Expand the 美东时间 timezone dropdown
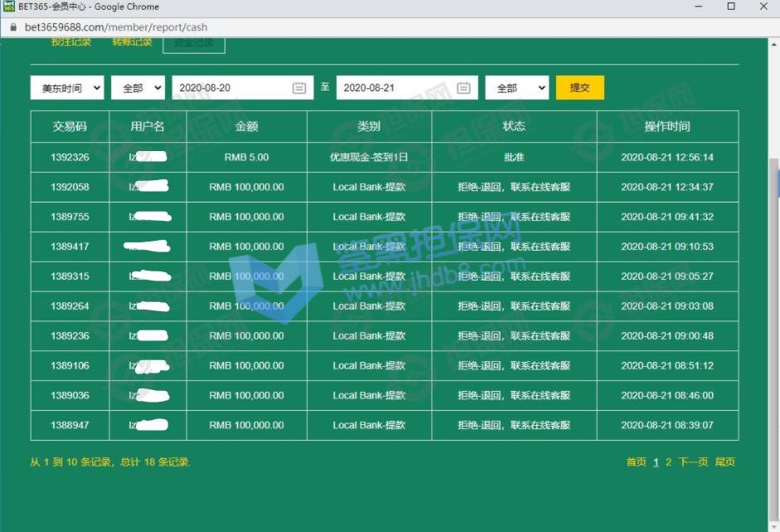This screenshot has width=780, height=532. click(67, 88)
